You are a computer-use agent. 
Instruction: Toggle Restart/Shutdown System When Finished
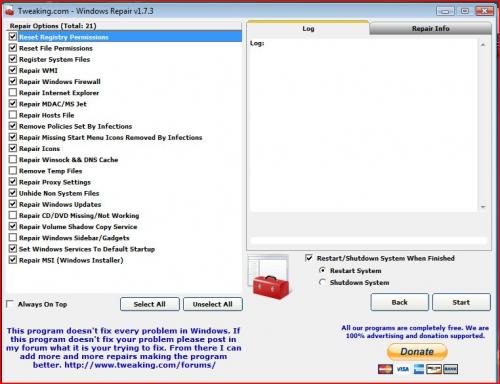tap(309, 258)
